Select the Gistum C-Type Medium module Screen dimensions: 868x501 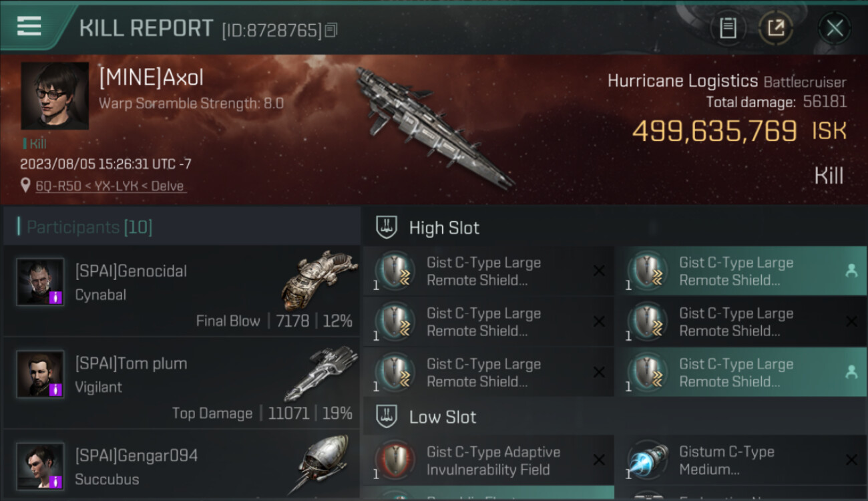pos(741,460)
